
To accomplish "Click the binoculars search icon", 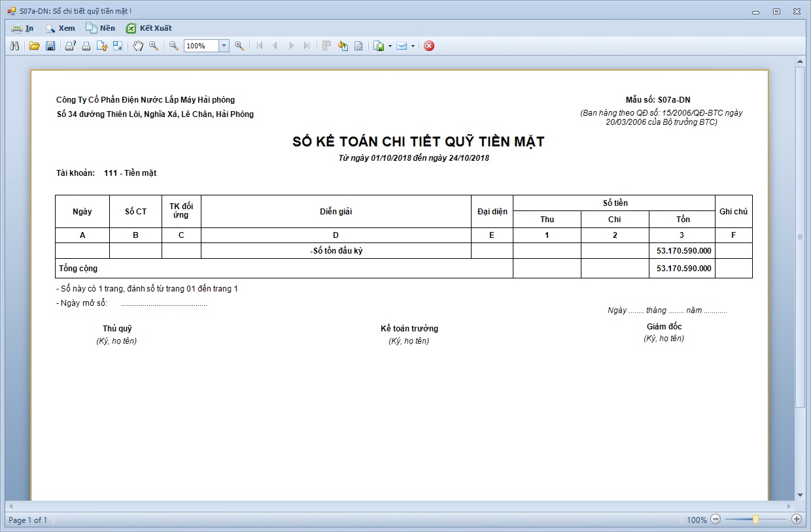I will (15, 46).
